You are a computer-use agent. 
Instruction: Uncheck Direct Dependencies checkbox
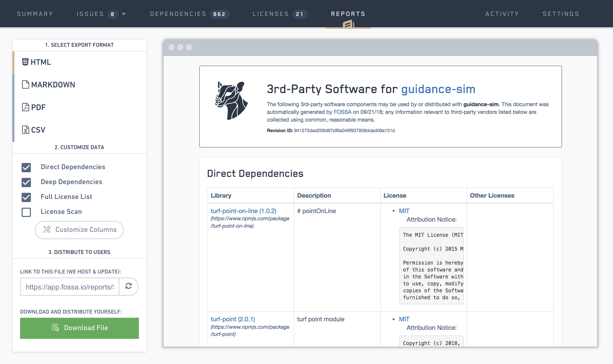pyautogui.click(x=26, y=167)
